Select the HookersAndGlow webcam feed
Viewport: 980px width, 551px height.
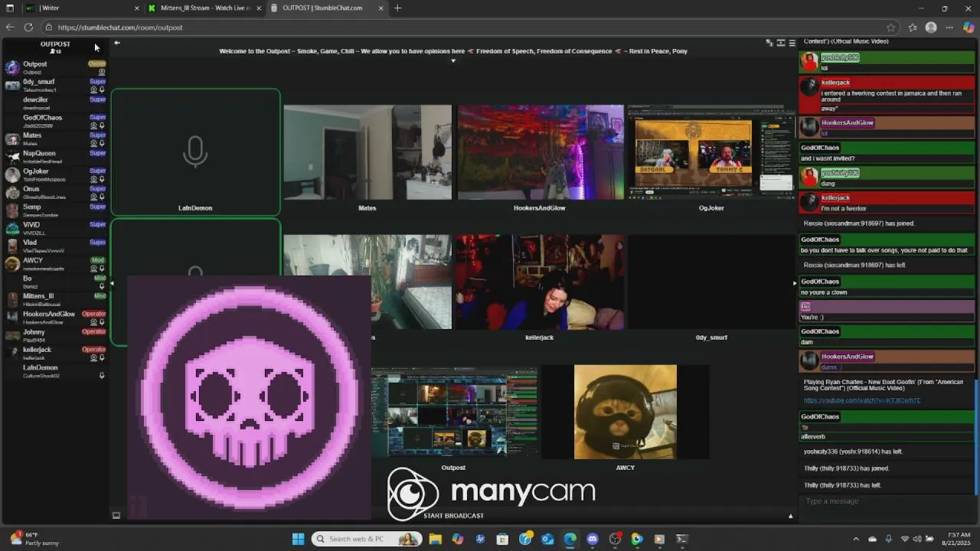pyautogui.click(x=541, y=152)
